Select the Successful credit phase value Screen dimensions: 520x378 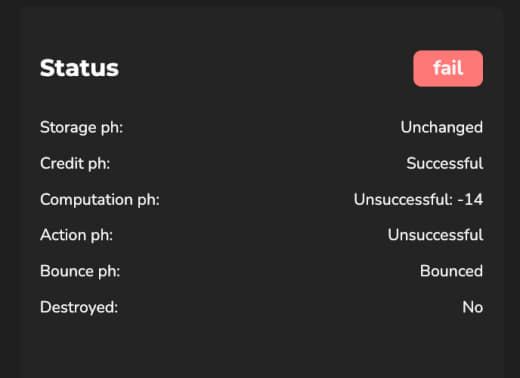coord(445,163)
